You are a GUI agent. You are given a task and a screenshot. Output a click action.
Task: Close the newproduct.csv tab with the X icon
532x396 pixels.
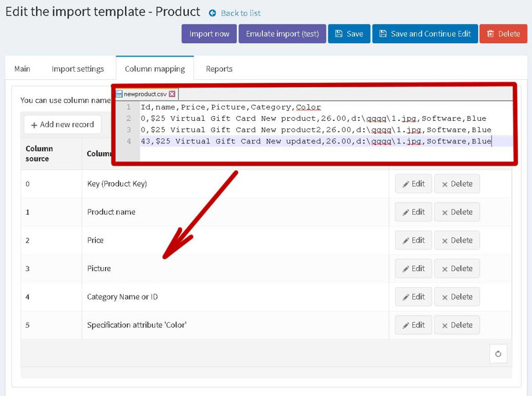(172, 94)
